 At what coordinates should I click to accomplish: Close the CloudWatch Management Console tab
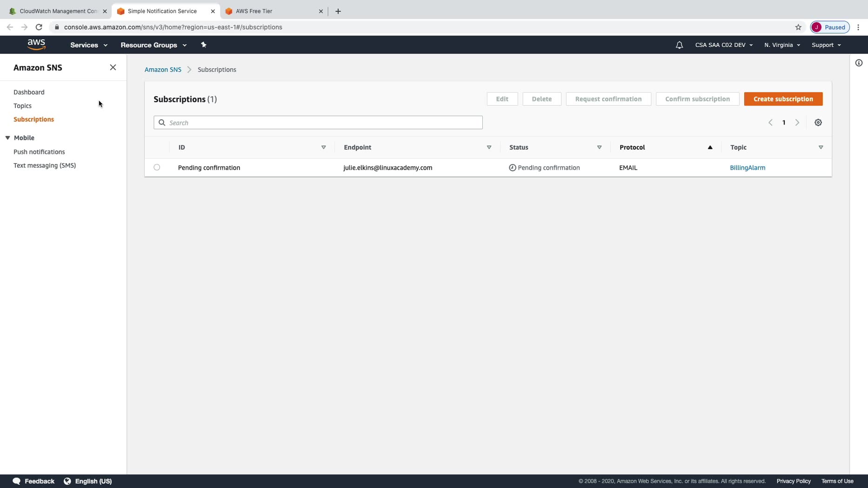point(105,11)
